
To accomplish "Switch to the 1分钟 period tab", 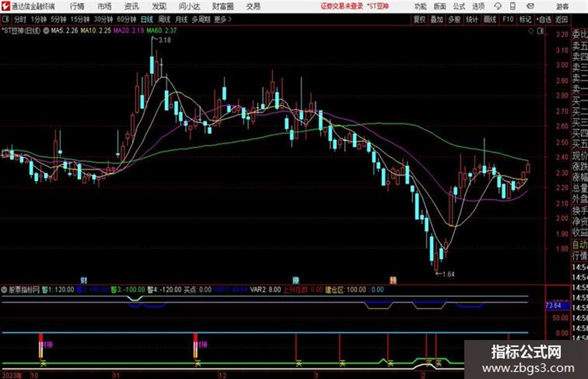I will pos(39,19).
